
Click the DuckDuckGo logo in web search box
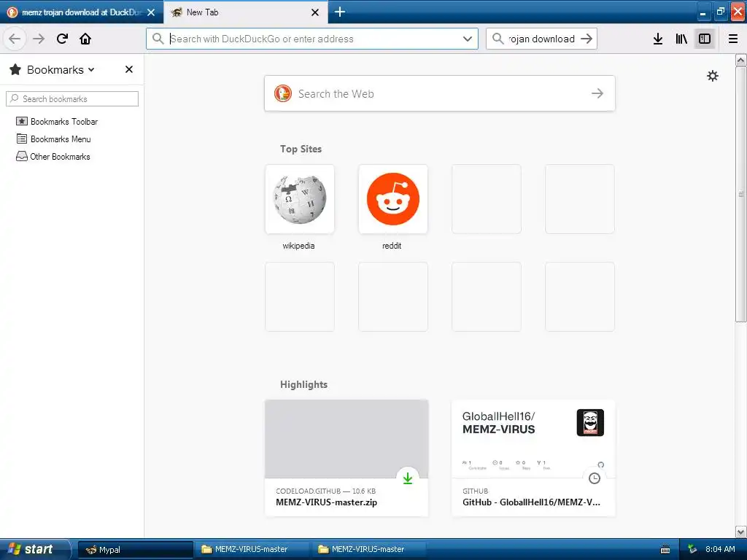[282, 93]
